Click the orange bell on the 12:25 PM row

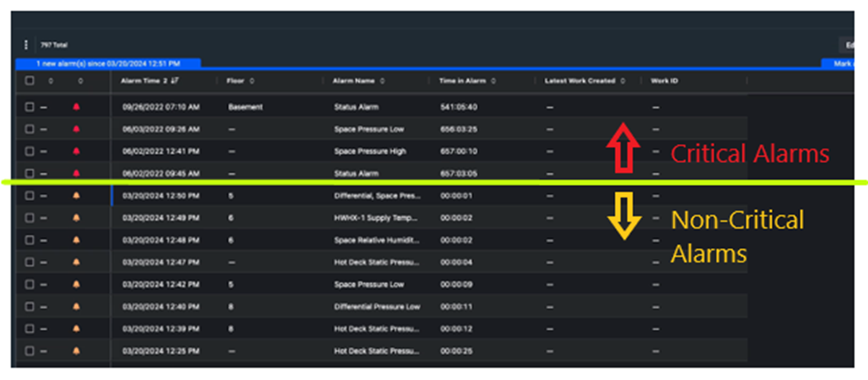pos(77,351)
